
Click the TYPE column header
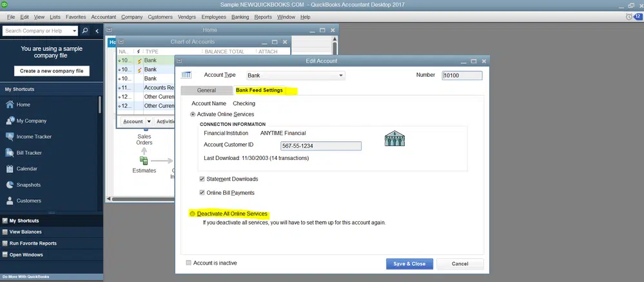point(152,52)
